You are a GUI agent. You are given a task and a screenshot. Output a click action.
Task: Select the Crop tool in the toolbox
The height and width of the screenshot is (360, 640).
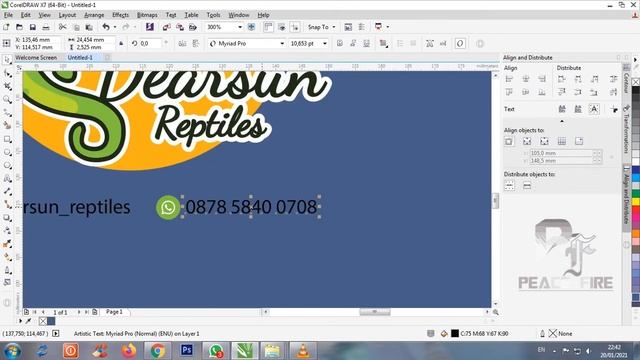[x=7, y=86]
